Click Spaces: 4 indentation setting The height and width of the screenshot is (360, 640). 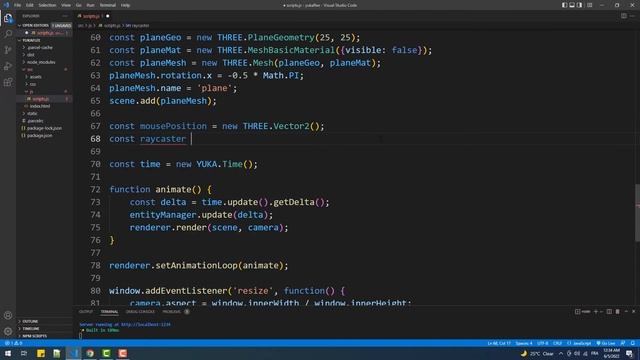(524, 343)
